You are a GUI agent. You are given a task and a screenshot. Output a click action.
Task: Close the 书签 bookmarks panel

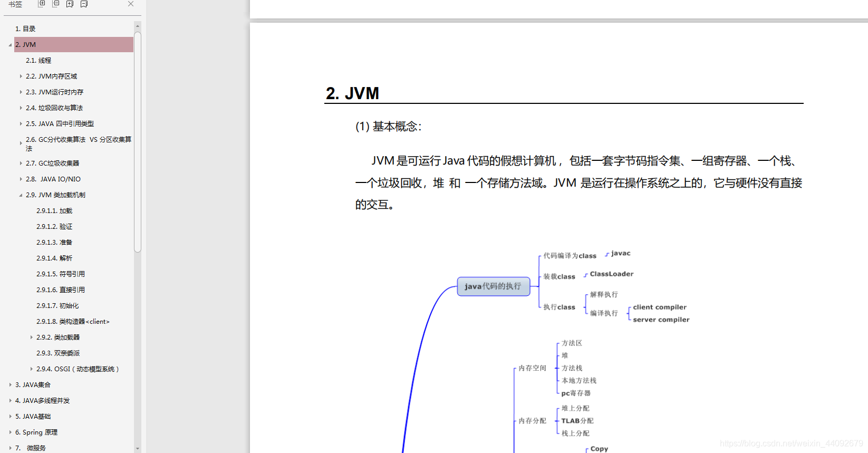coord(131,4)
